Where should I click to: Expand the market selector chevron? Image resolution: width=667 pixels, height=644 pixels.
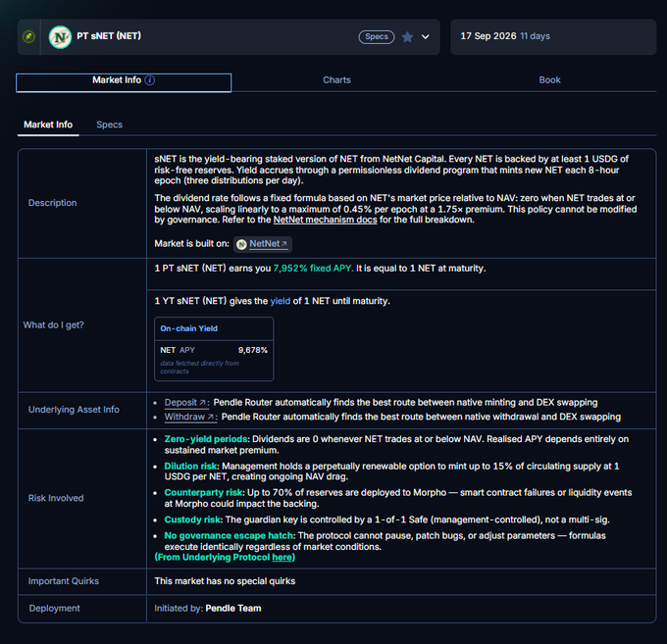pyautogui.click(x=425, y=37)
